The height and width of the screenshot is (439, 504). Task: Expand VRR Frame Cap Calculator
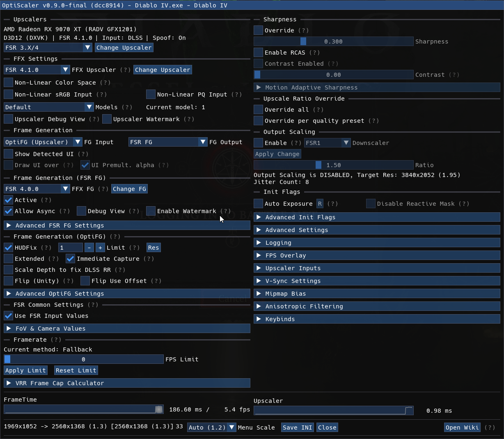[127, 383]
